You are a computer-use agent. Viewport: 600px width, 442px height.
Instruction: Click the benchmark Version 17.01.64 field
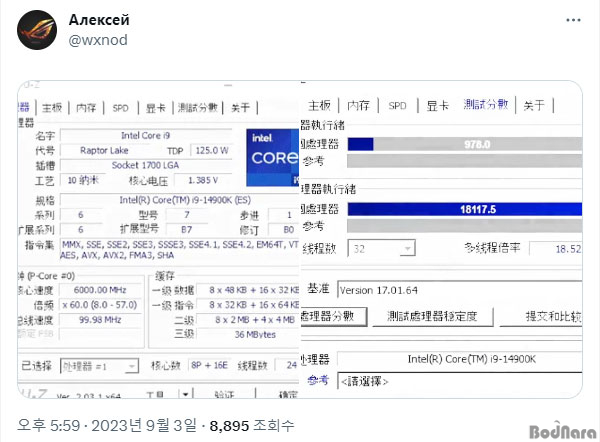(x=460, y=290)
